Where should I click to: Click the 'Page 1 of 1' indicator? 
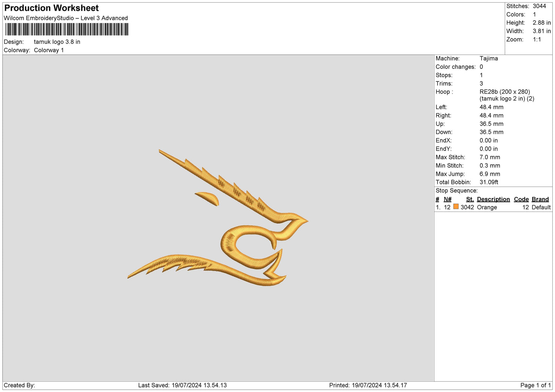[x=535, y=385]
